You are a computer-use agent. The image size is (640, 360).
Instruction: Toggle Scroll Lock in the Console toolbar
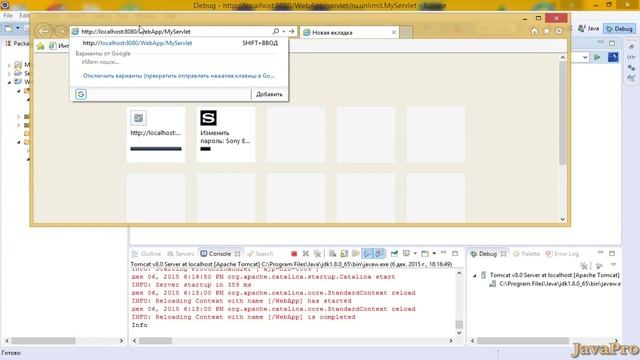(x=344, y=254)
